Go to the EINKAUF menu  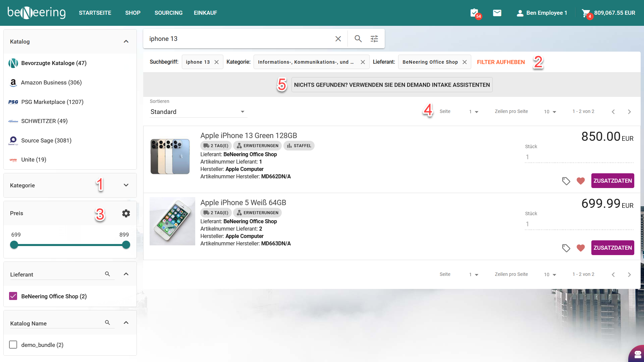pyautogui.click(x=205, y=13)
